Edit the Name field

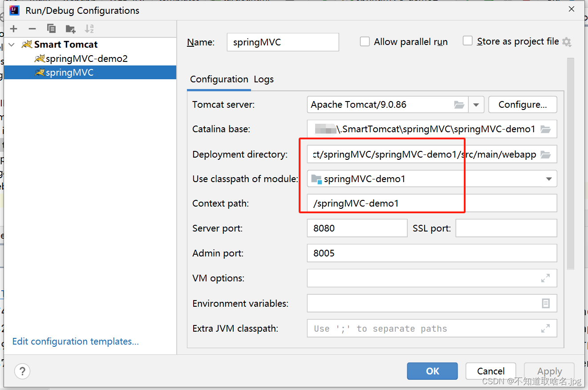pyautogui.click(x=283, y=42)
